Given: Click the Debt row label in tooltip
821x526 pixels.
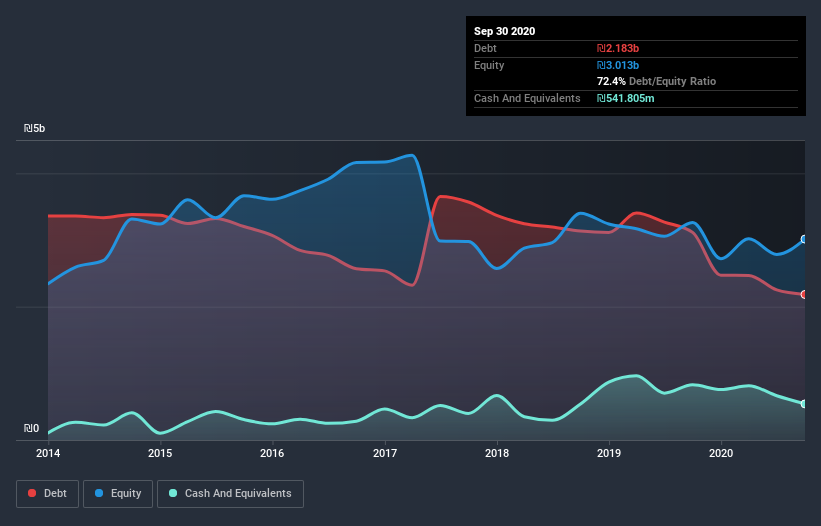Looking at the screenshot, I should click(485, 48).
